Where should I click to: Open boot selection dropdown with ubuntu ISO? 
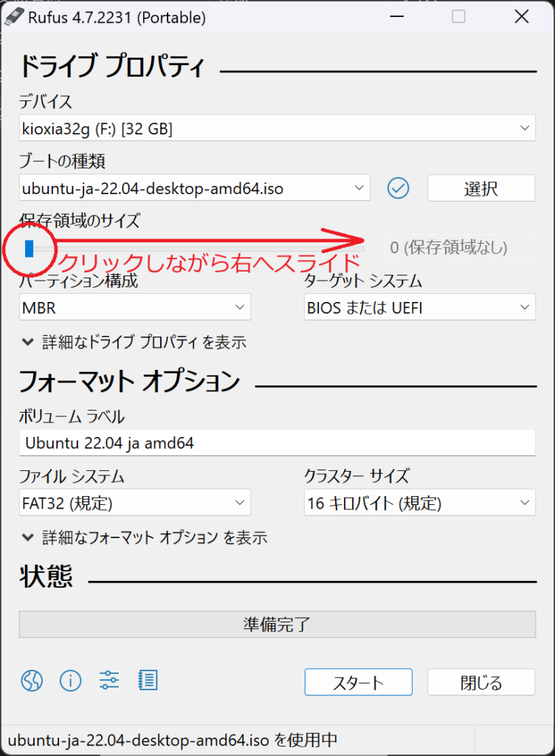[x=195, y=188]
